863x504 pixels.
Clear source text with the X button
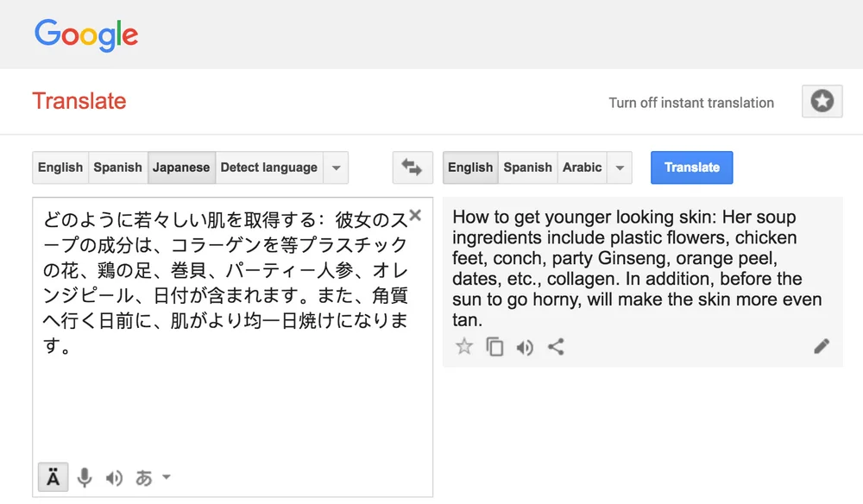[x=416, y=215]
